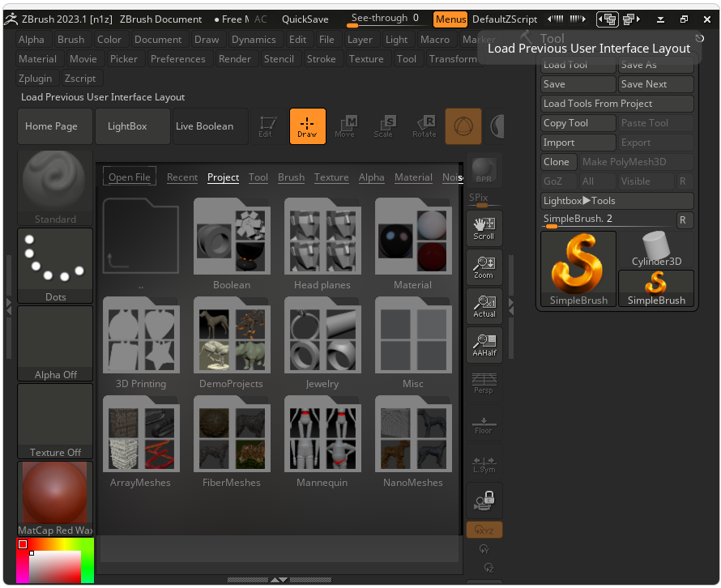Select the Draw mode icon

[307, 126]
